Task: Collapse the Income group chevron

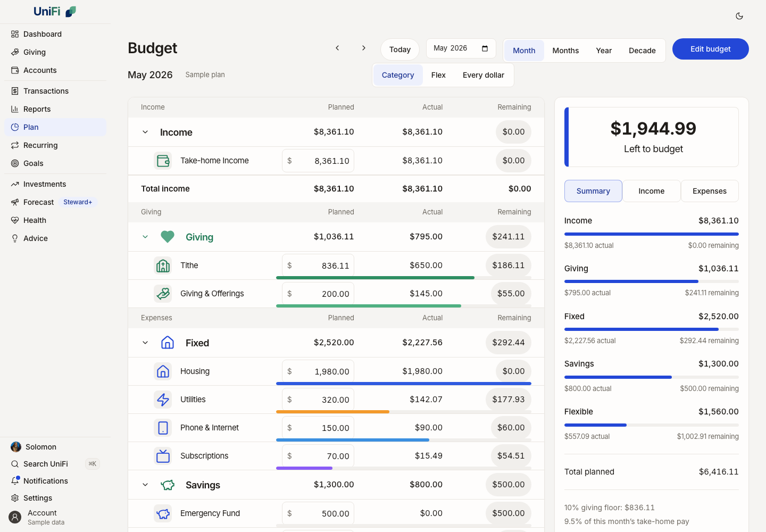Action: coord(145,132)
